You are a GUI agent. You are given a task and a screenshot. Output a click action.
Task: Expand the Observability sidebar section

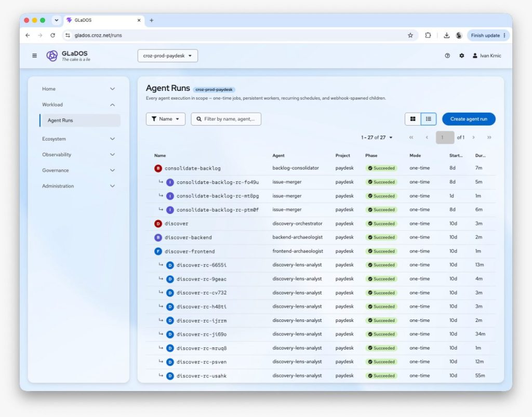coord(78,155)
